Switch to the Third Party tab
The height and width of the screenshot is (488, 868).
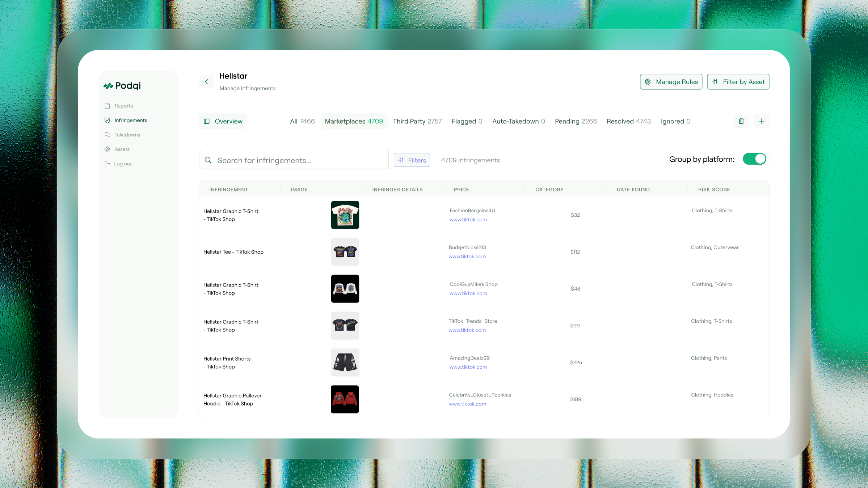point(417,121)
